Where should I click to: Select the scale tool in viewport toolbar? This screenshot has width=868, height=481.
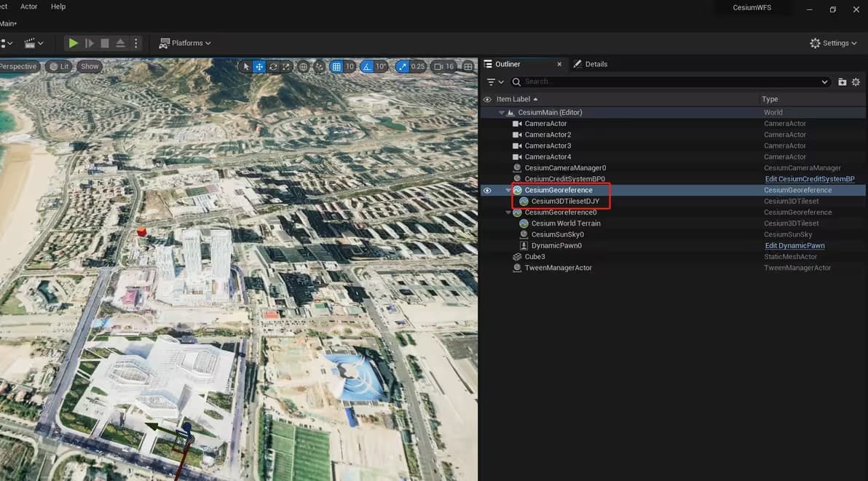286,67
